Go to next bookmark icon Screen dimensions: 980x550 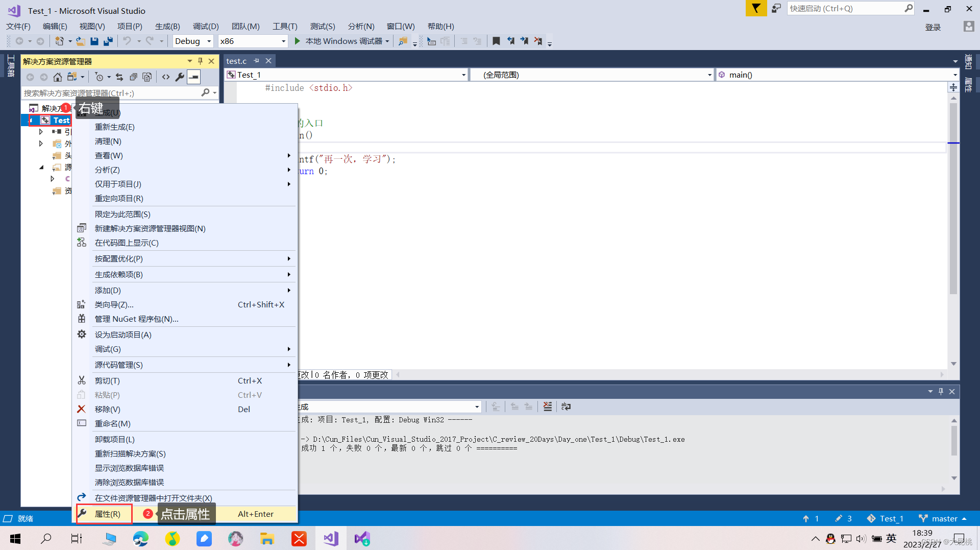pos(524,41)
